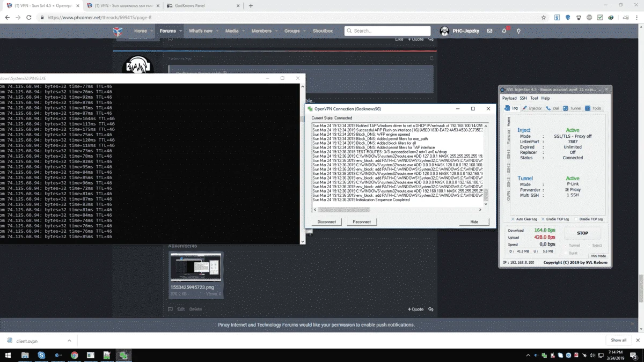The width and height of the screenshot is (644, 362).
Task: Select the vertical SSH 1 tab
Action: 509,155
